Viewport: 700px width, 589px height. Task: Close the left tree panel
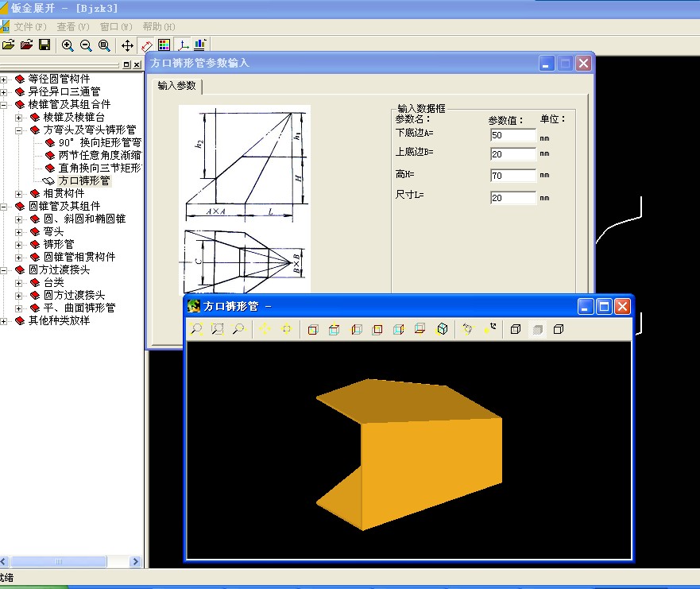(x=137, y=64)
